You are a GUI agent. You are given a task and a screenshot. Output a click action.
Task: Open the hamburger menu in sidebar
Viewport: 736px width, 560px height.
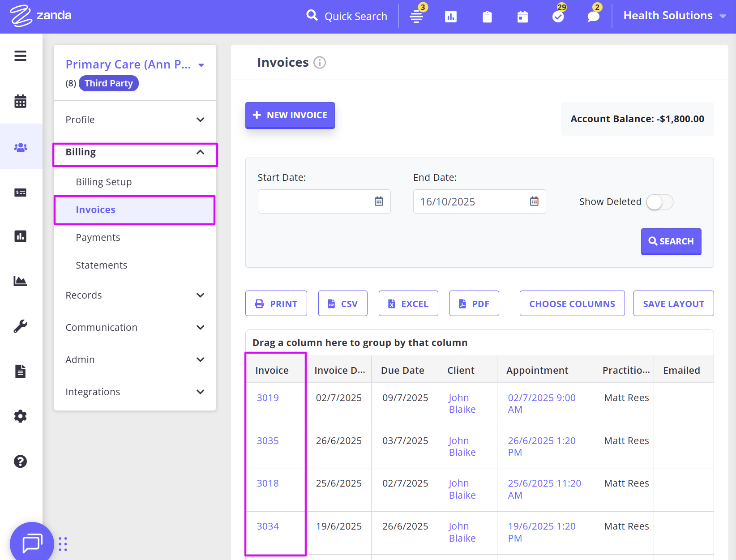pyautogui.click(x=20, y=56)
